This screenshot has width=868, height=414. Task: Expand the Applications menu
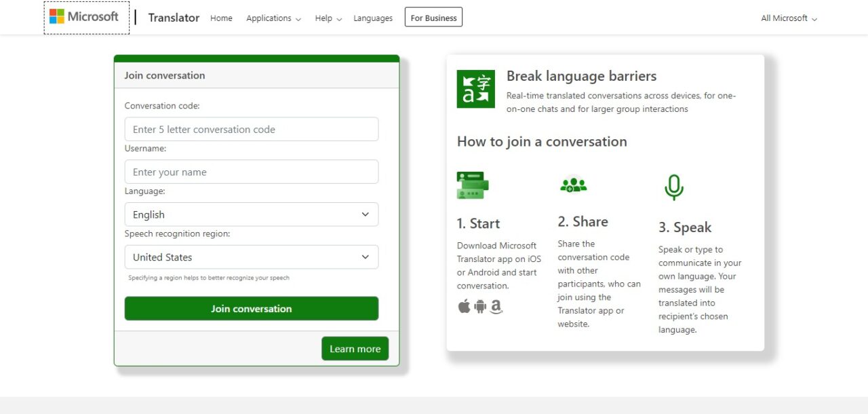[x=273, y=18]
